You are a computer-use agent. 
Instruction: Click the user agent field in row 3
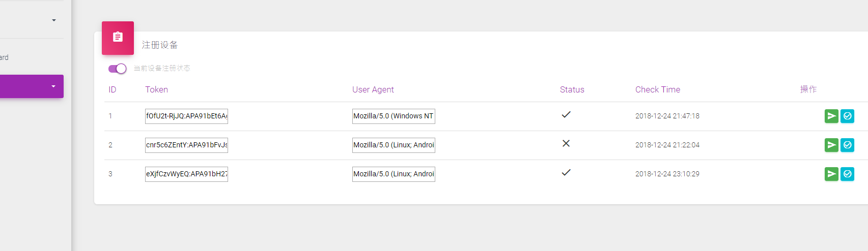pos(394,174)
